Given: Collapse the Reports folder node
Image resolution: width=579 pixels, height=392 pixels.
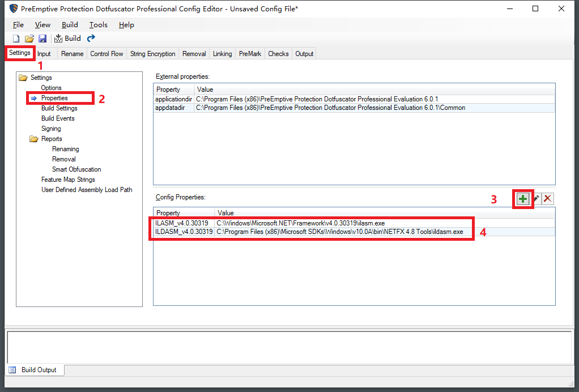Looking at the screenshot, I should [34, 139].
